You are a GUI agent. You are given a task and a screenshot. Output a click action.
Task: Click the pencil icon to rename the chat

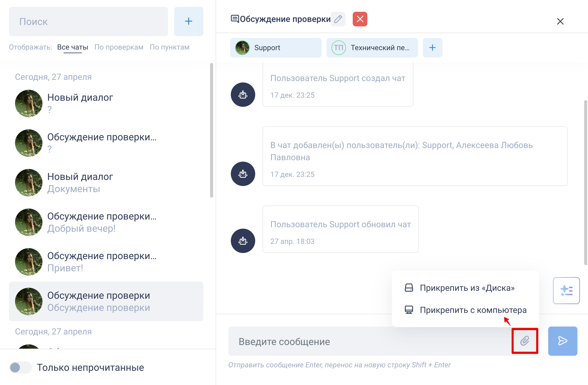click(338, 19)
